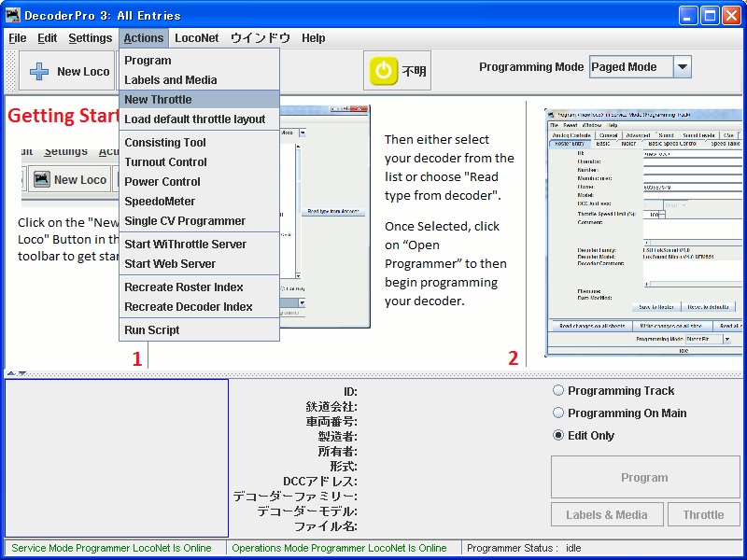The height and width of the screenshot is (560, 747).
Task: Click Operations Mode Programmer status text
Action: pyautogui.click(x=339, y=548)
